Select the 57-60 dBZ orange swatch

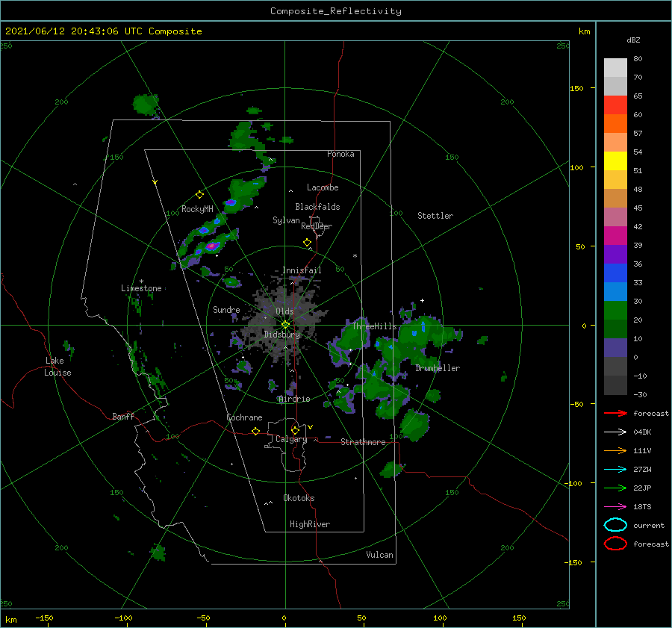pyautogui.click(x=615, y=123)
